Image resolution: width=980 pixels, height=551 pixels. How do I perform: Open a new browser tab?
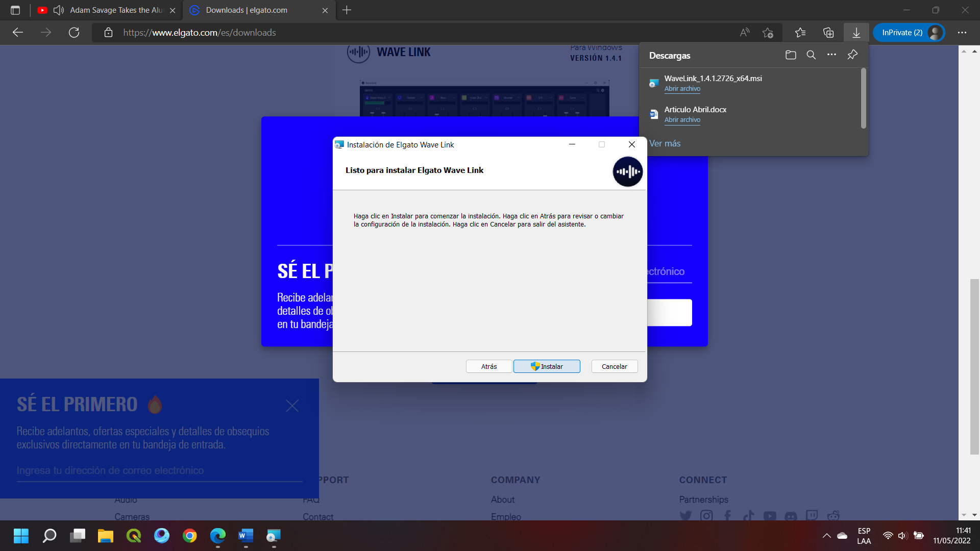[347, 10]
